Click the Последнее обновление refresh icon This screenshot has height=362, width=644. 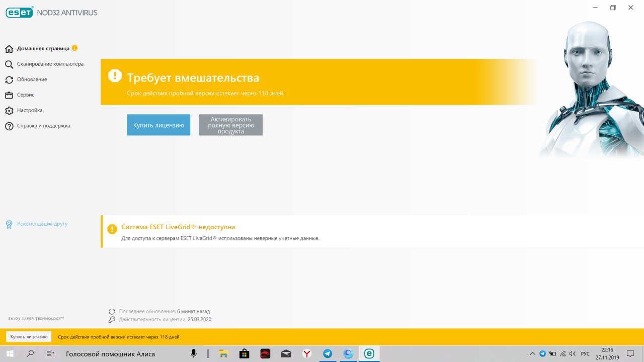112,312
